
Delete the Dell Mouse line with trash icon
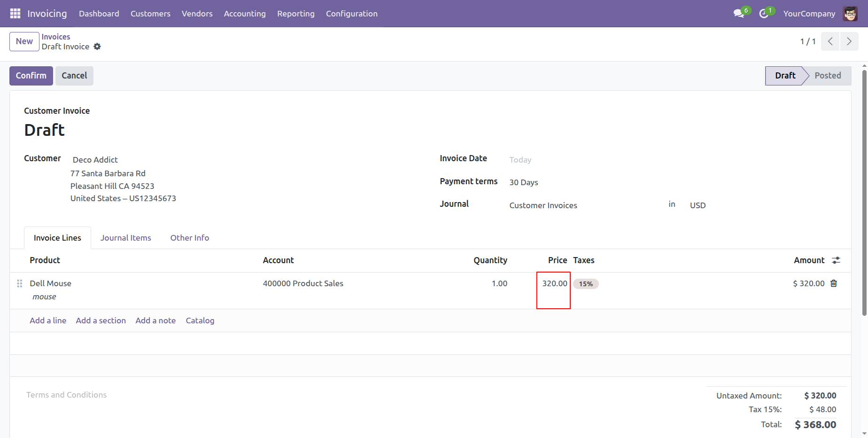pos(834,283)
